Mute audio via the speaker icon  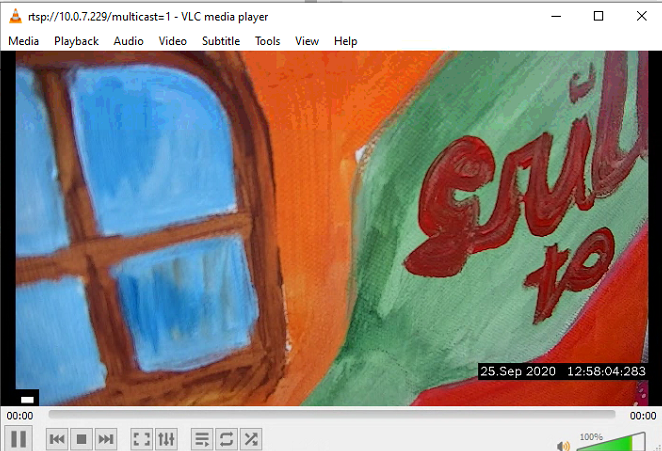pos(563,446)
